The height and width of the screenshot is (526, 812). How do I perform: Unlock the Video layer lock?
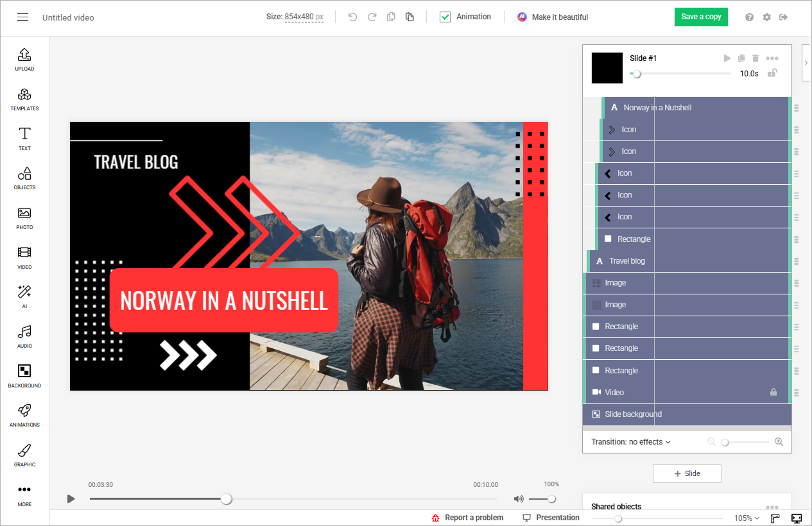point(773,392)
